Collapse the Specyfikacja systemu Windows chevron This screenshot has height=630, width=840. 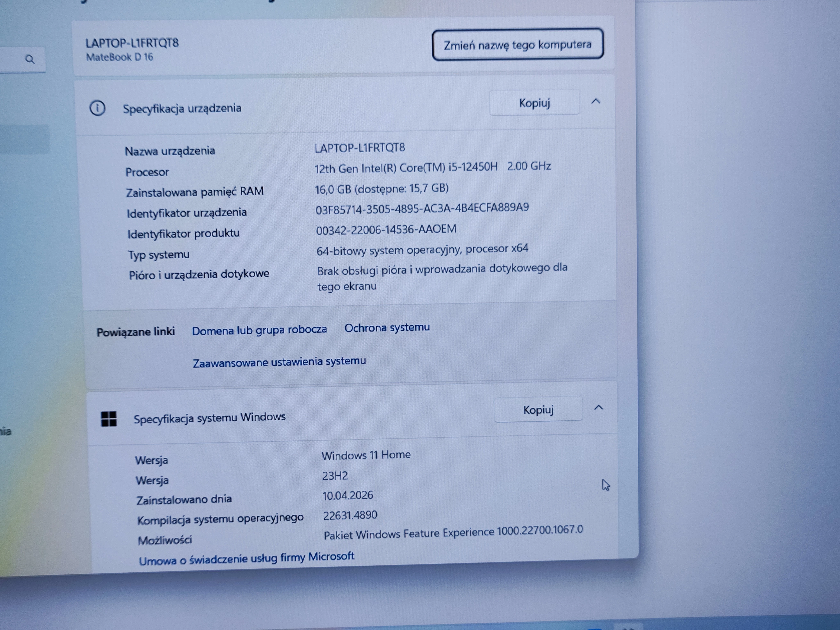click(598, 408)
